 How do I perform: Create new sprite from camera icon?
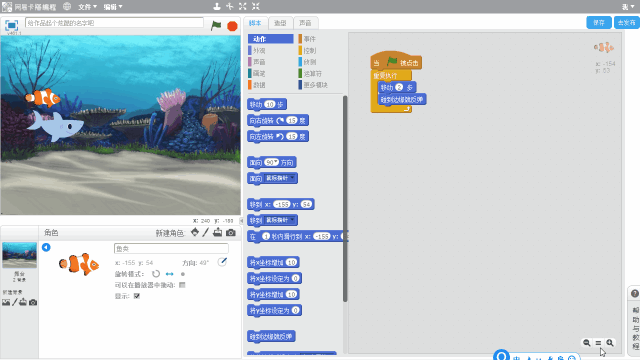click(231, 233)
